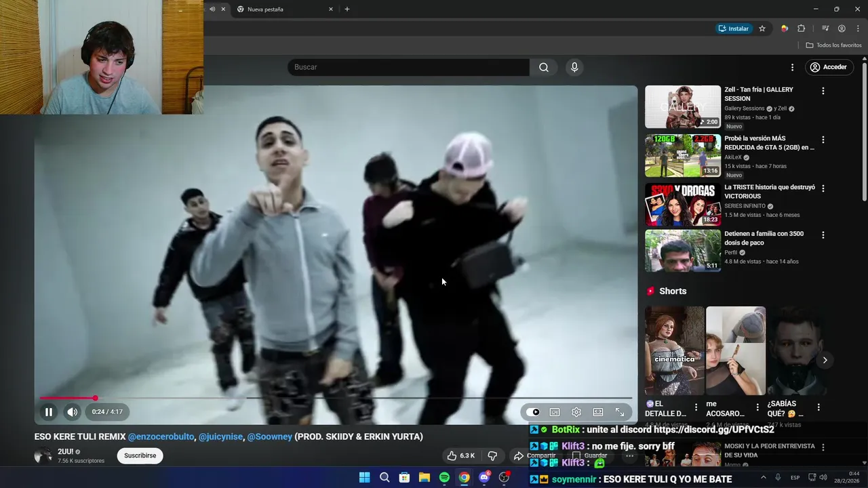The width and height of the screenshot is (868, 488).
Task: Open options for MOSKI Y LA PEOR ENTREVISTA video
Action: point(823,447)
